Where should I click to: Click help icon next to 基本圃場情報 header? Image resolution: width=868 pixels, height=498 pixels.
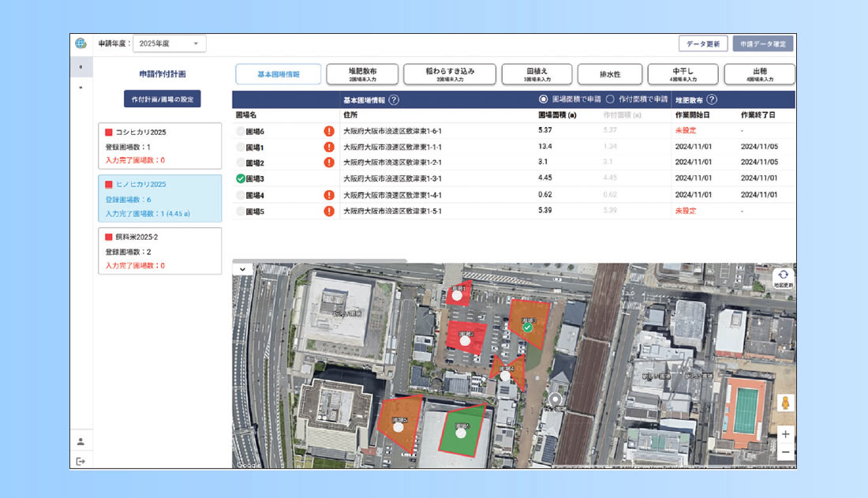point(394,100)
